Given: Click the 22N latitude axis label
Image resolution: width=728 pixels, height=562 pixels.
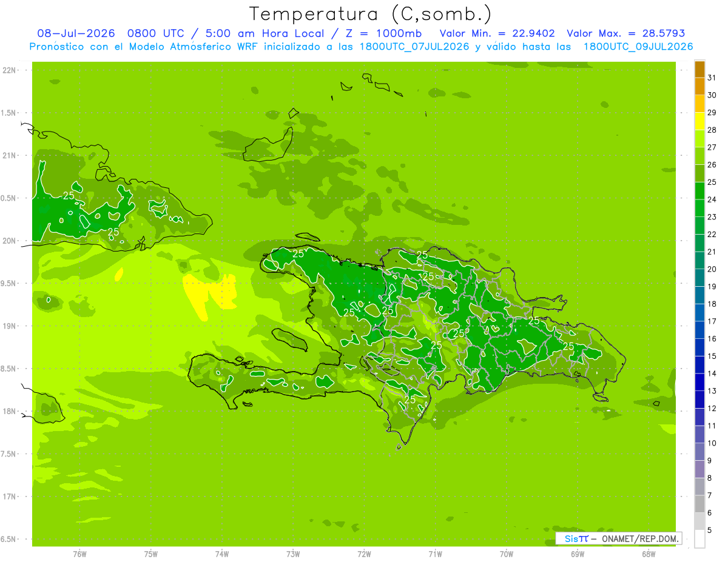Looking at the screenshot, I should (10, 70).
